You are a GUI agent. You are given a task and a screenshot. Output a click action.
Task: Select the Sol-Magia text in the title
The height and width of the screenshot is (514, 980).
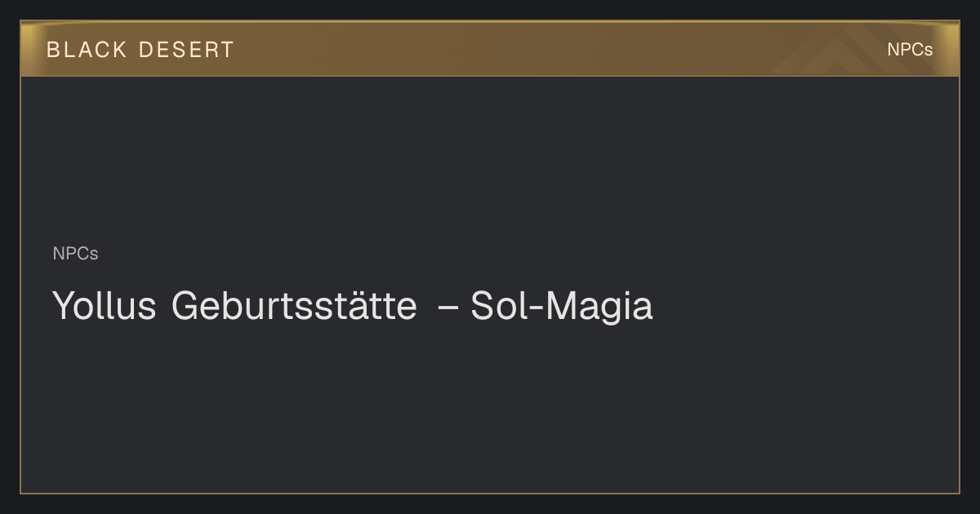[x=562, y=307]
